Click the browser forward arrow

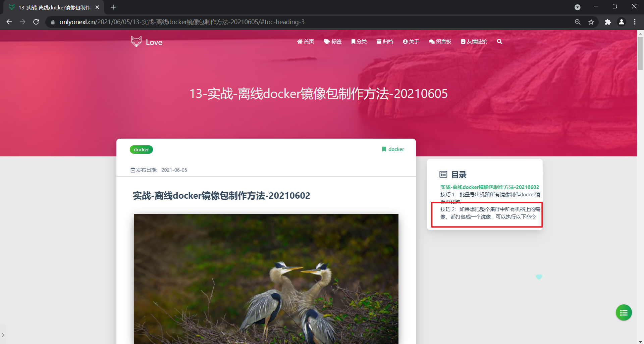click(x=22, y=22)
